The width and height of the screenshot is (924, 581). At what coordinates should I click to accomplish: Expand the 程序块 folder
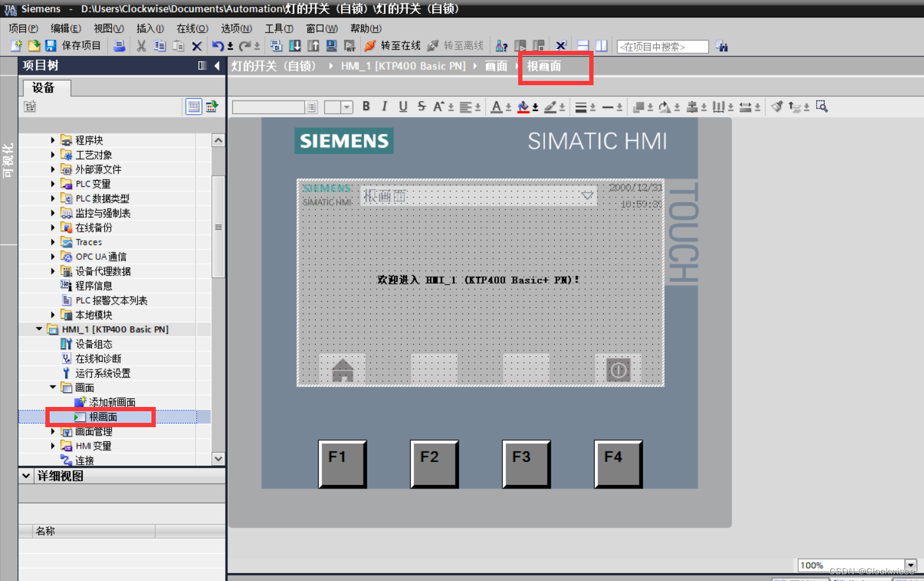[x=53, y=140]
